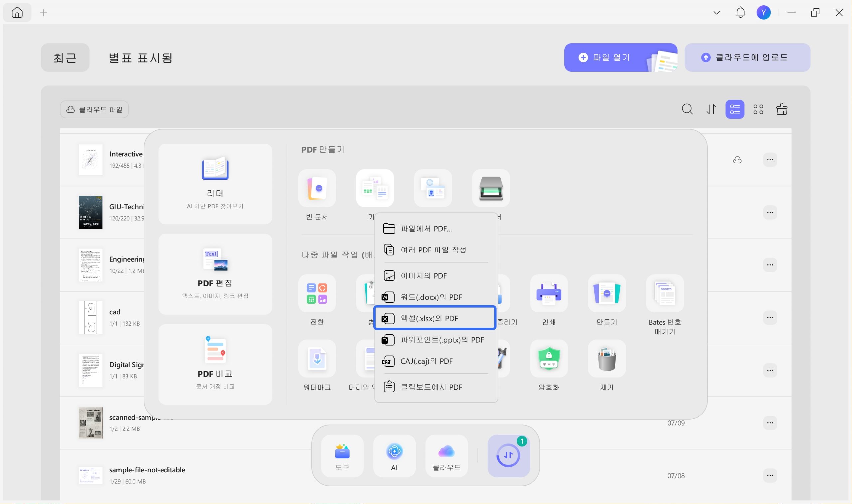This screenshot has width=852, height=504.
Task: Choose 클립보드에서 PDF entry
Action: coord(436,387)
